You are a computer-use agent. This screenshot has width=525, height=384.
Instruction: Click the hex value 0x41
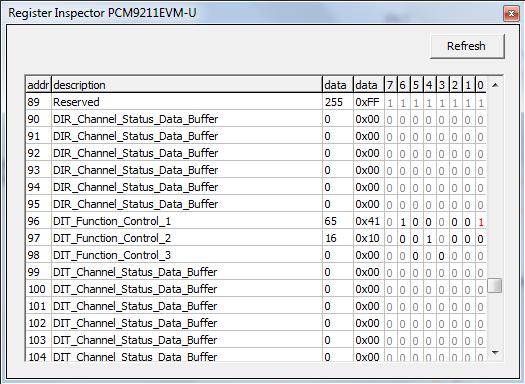tap(368, 221)
